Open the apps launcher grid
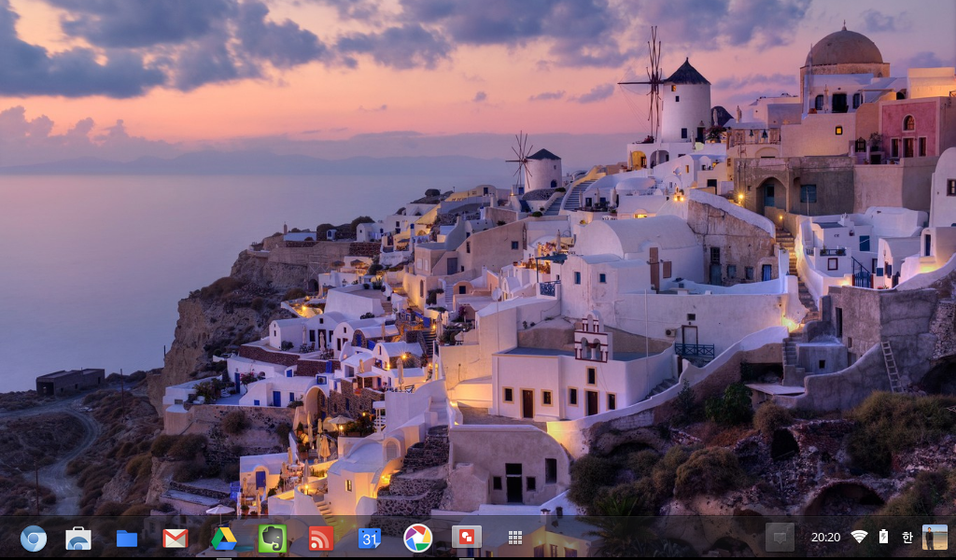 [x=514, y=538]
